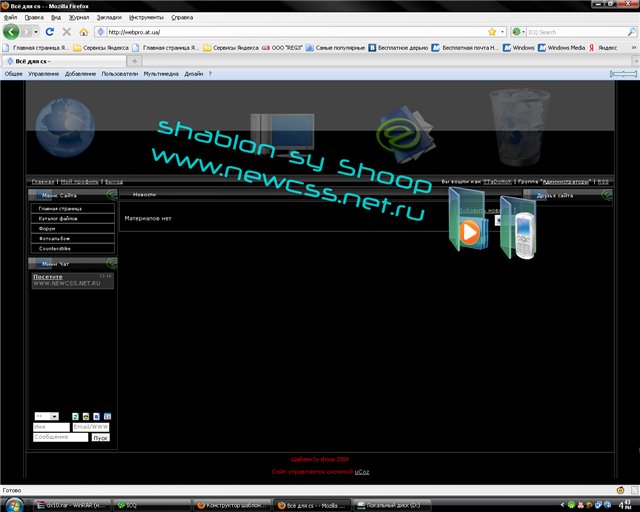Viewport: 640px width, 512px height.
Task: Show more bookmarks with the chevron
Action: (633, 48)
